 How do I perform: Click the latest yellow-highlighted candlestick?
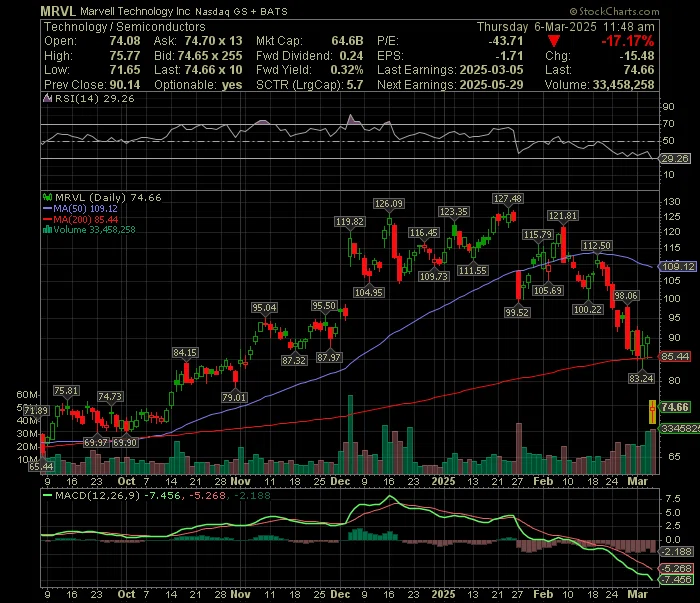(x=652, y=412)
